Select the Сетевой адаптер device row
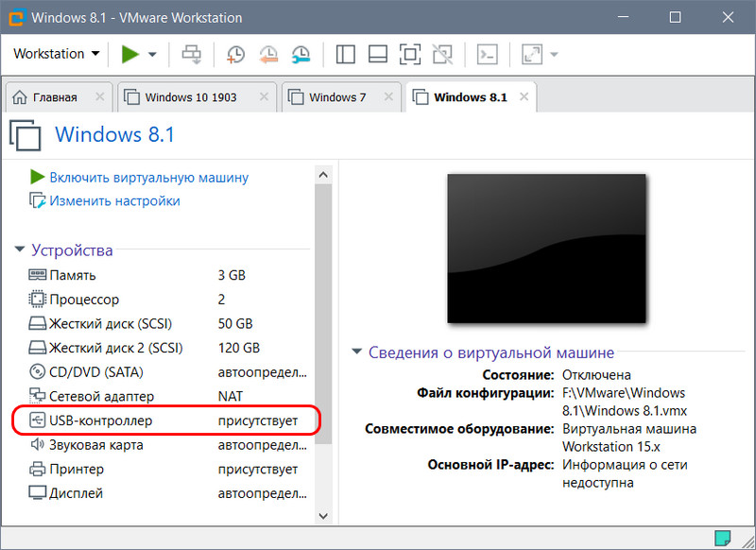The image size is (756, 550). pyautogui.click(x=168, y=396)
